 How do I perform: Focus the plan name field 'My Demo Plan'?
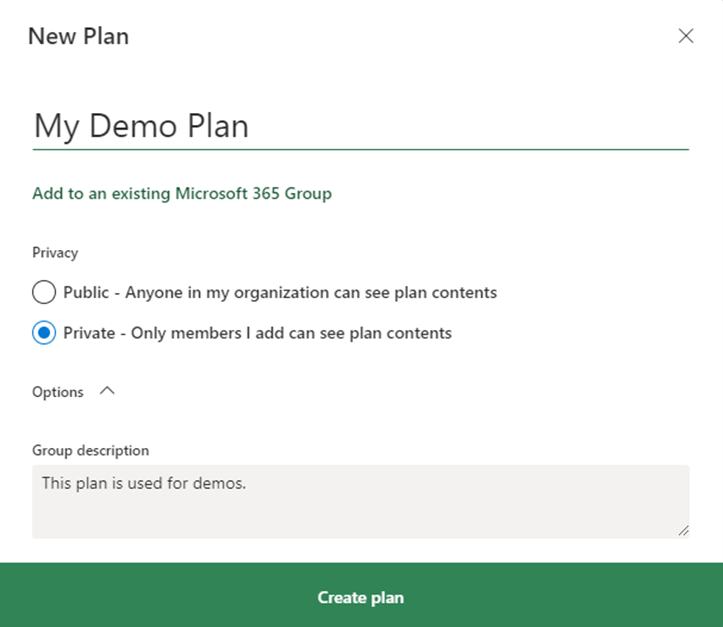click(x=361, y=127)
